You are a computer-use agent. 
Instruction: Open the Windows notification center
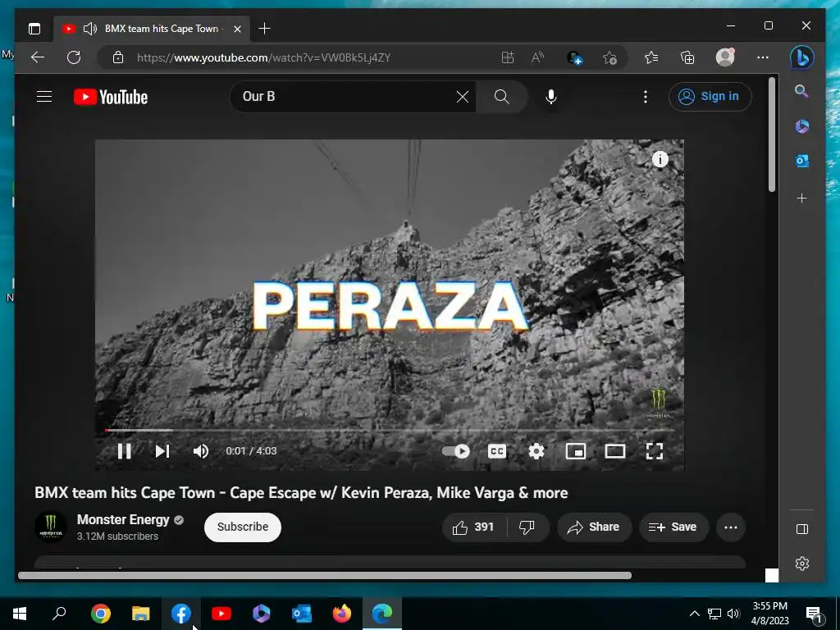pos(814,614)
